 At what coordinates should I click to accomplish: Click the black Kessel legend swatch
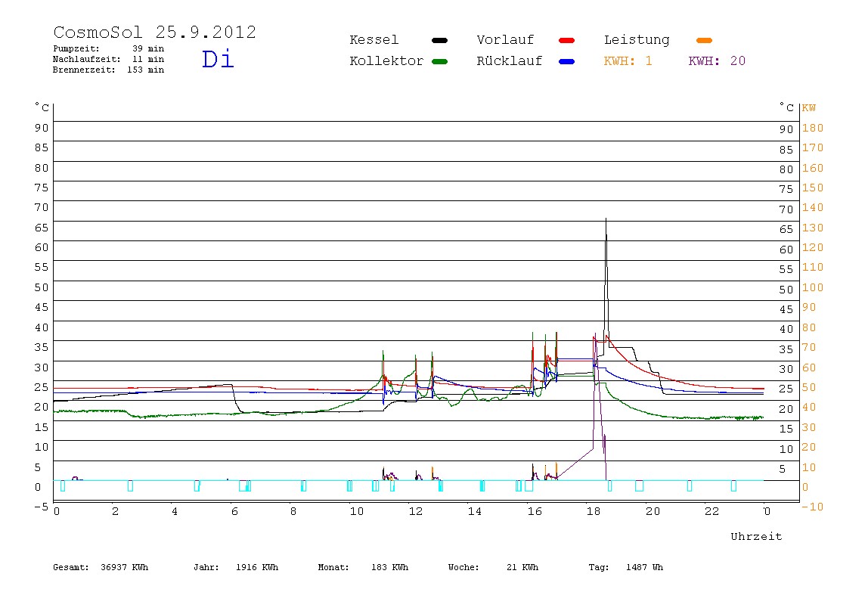(x=439, y=40)
